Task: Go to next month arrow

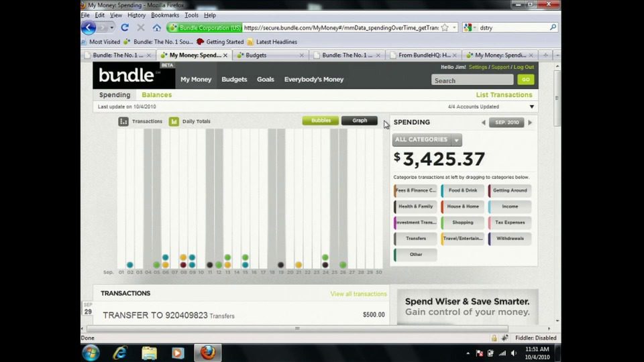Action: tap(530, 122)
